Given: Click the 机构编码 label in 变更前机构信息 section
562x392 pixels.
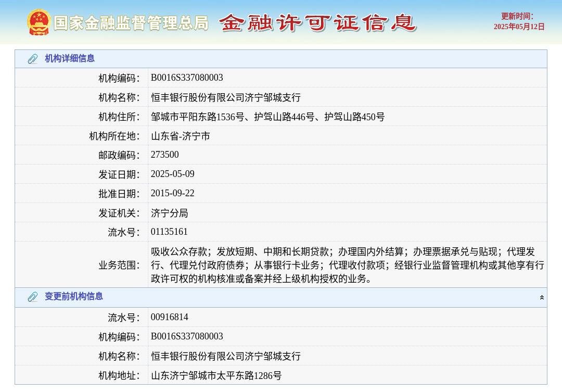Looking at the screenshot, I should (x=119, y=337).
